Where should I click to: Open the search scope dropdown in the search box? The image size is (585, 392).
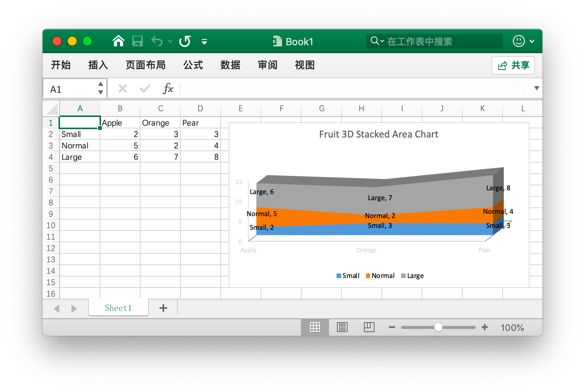pyautogui.click(x=383, y=41)
